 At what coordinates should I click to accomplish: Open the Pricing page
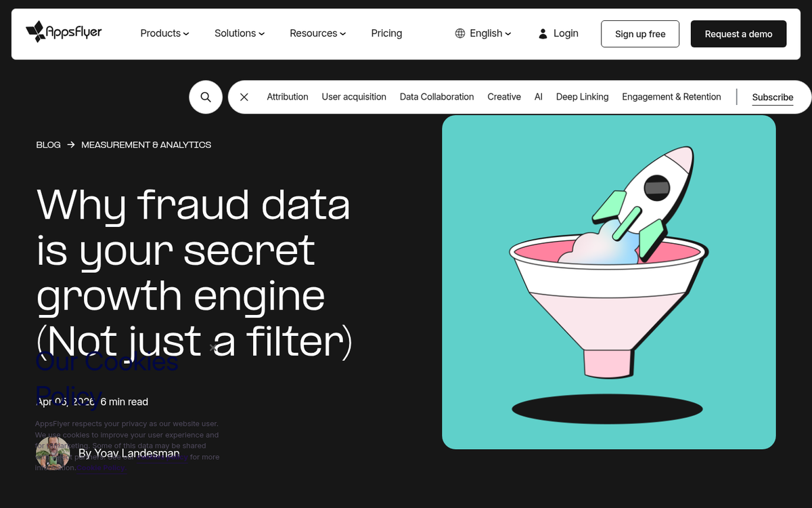(x=386, y=33)
